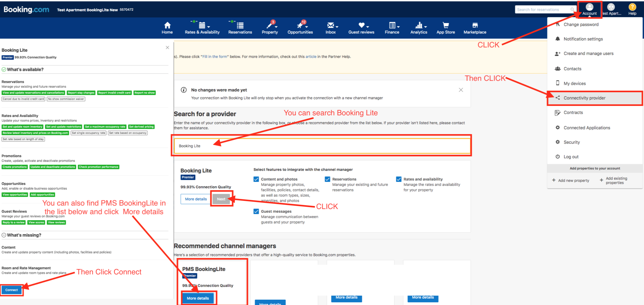The height and width of the screenshot is (305, 644).
Task: Follow the Fill in the form link
Action: pos(215,57)
